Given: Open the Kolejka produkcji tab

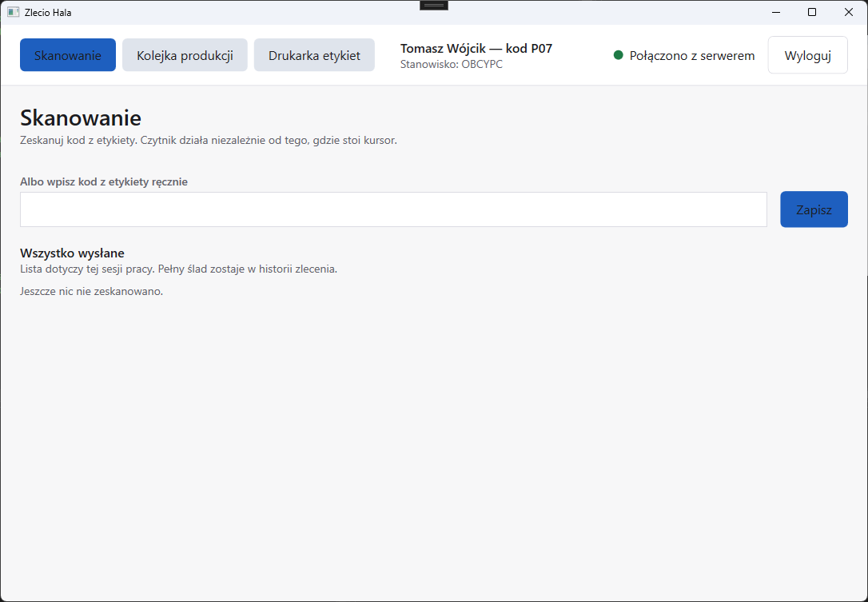Looking at the screenshot, I should 185,55.
